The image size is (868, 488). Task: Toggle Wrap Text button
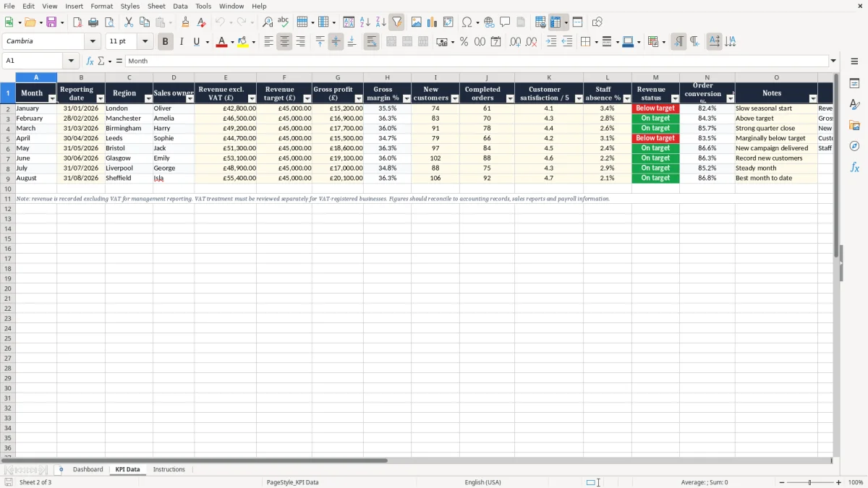tap(371, 42)
